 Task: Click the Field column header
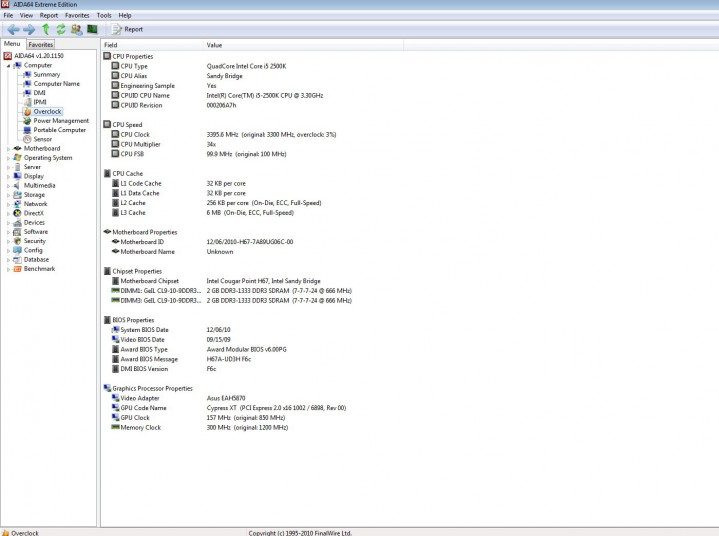[152, 45]
